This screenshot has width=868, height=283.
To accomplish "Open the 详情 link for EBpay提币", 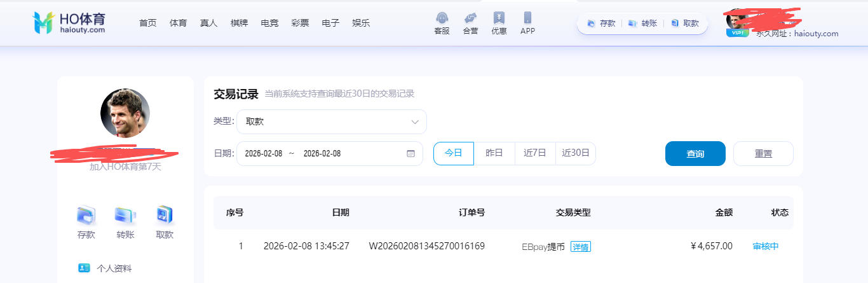I will coord(580,247).
